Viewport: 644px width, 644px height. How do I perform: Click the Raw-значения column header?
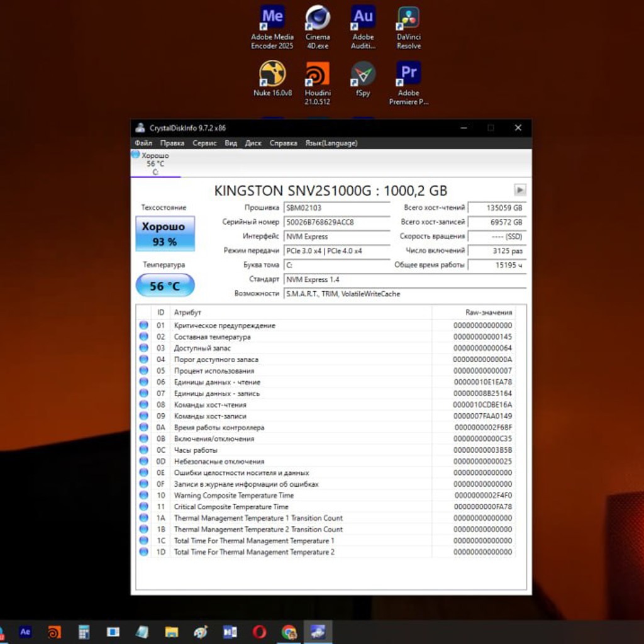[473, 313]
